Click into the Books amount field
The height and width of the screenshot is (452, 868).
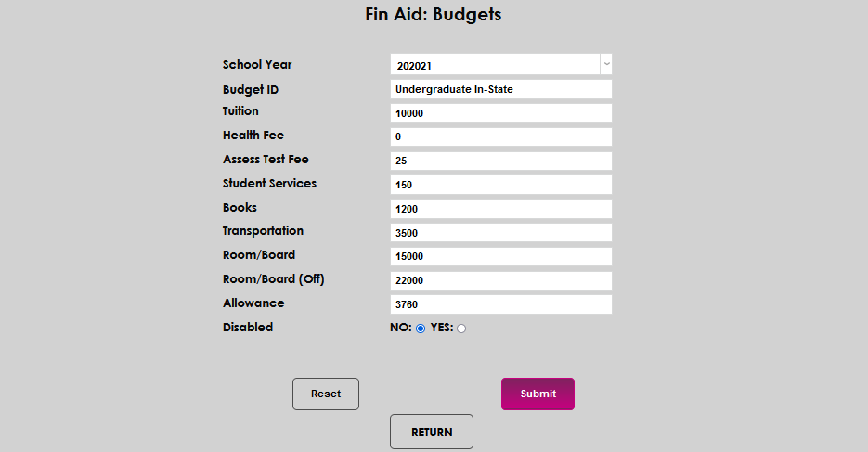tap(500, 210)
